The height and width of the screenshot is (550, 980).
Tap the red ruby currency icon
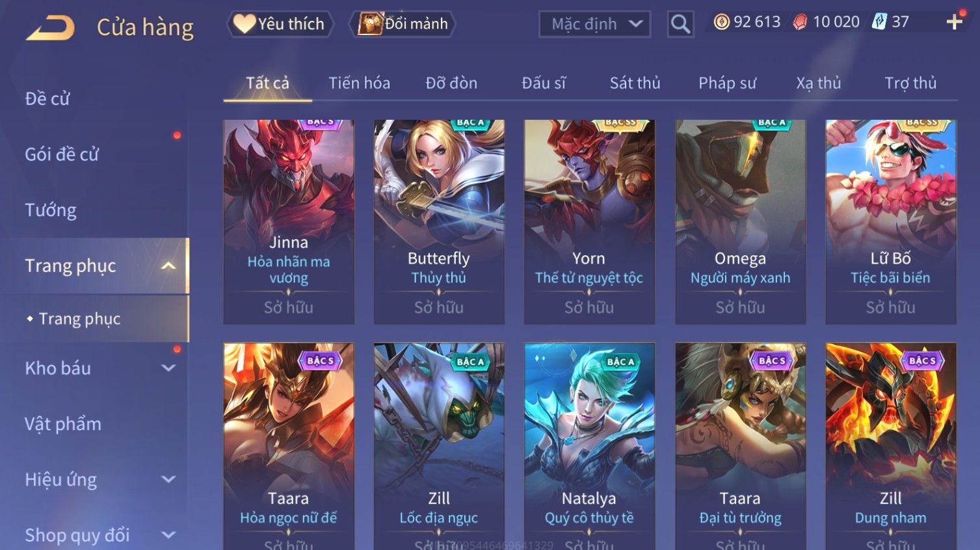click(x=800, y=22)
